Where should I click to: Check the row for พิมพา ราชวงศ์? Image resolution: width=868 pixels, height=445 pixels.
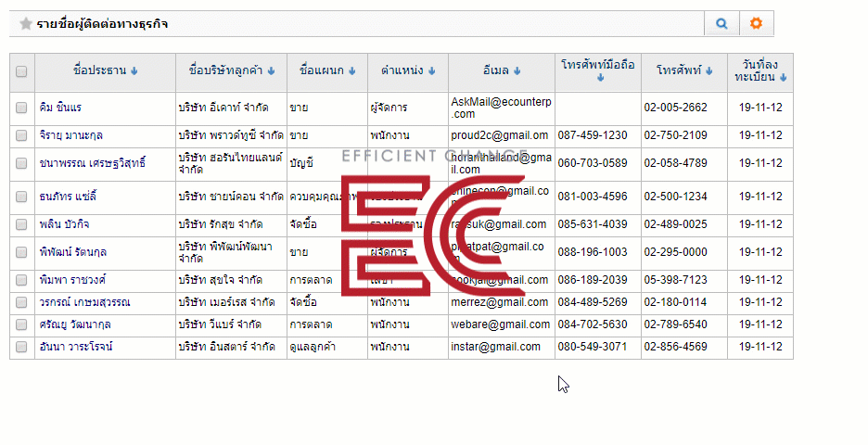[x=21, y=280]
